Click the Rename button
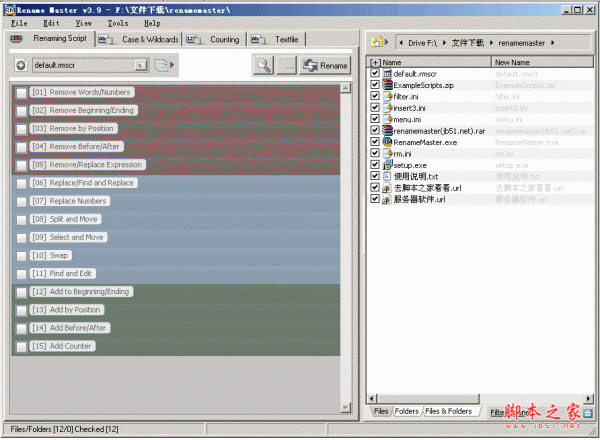Image resolution: width=600 pixels, height=440 pixels. [325, 65]
